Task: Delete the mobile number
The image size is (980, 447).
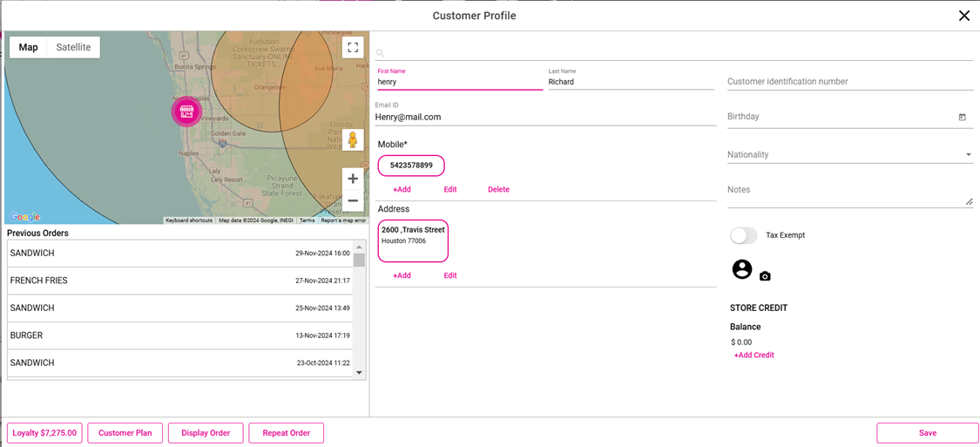Action: click(x=498, y=189)
